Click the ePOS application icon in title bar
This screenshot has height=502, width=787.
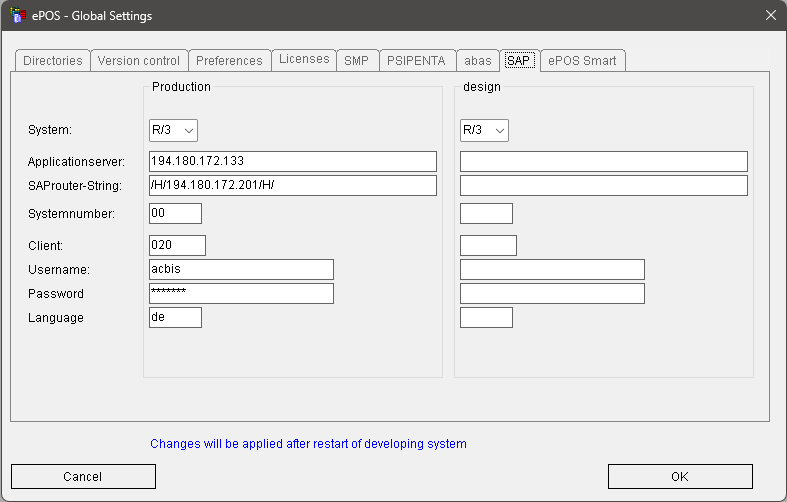16,15
